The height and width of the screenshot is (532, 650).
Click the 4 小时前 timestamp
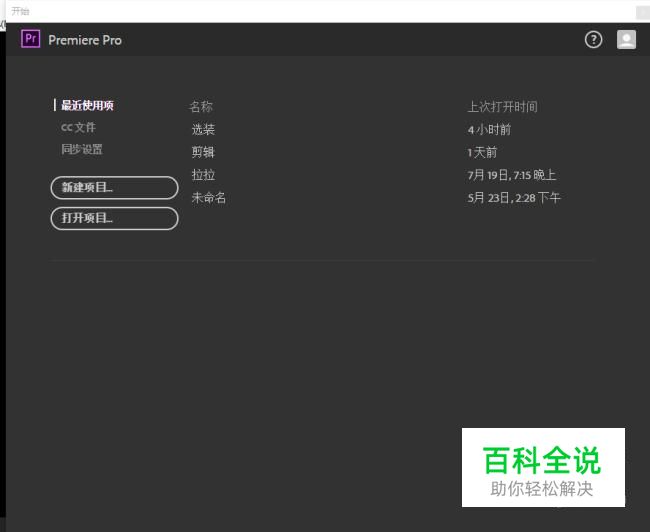[489, 130]
